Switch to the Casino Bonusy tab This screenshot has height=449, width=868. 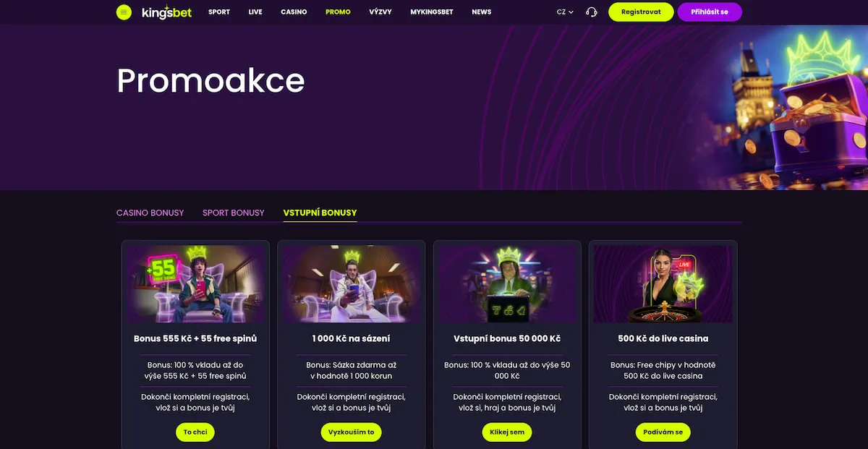pyautogui.click(x=150, y=213)
